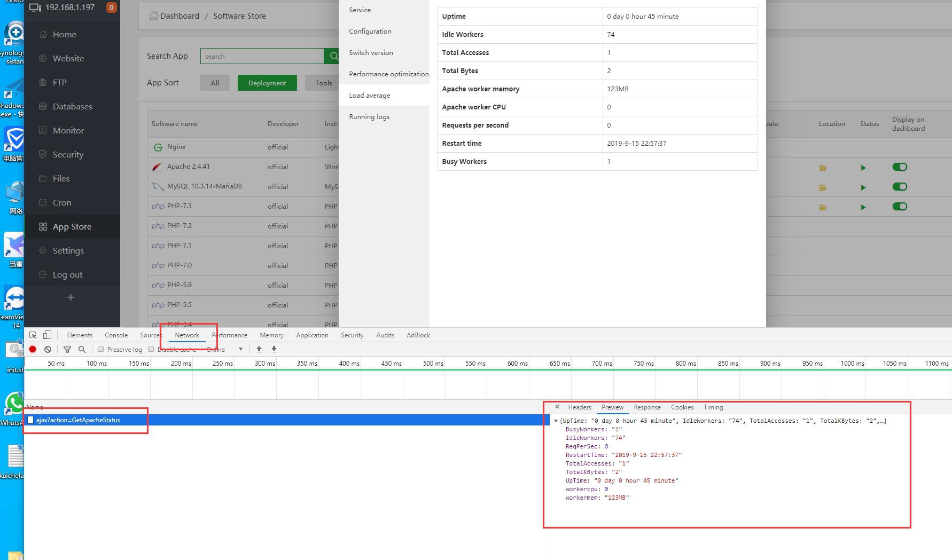Screen dimensions: 952x560
Task: Open the DevTools Application tab
Action: (x=312, y=335)
